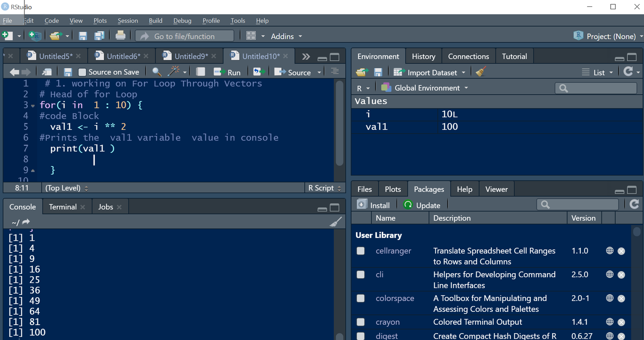Click the Open File folder icon
Viewport: 644px width, 340px height.
pyautogui.click(x=55, y=36)
